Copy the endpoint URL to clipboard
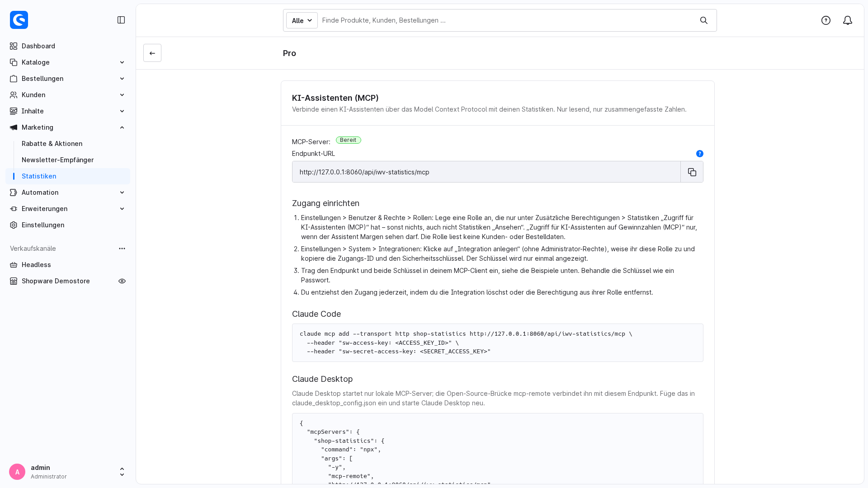The height and width of the screenshot is (488, 868). [x=692, y=172]
